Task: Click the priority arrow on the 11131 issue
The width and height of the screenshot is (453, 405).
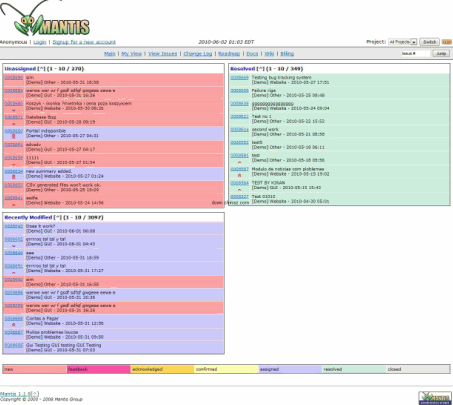Action: [x=14, y=164]
